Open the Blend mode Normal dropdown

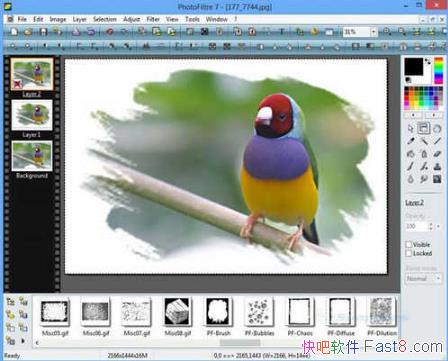tap(424, 278)
